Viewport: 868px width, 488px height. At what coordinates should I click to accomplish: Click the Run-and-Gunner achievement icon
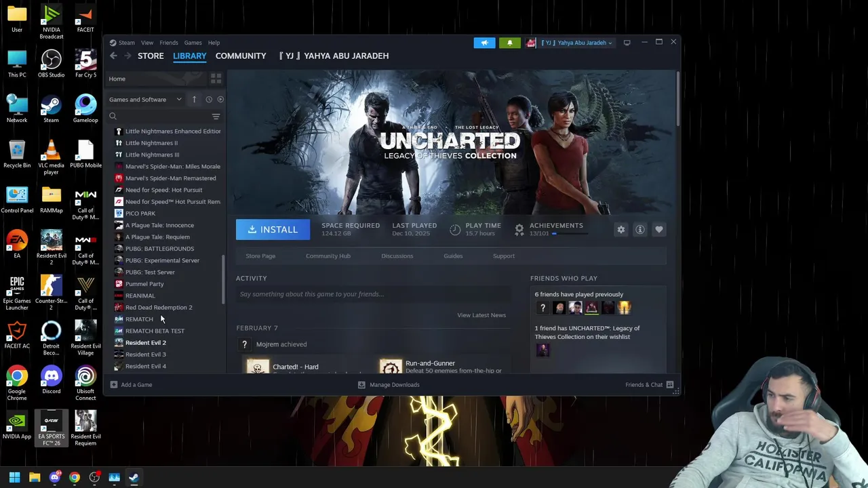391,367
